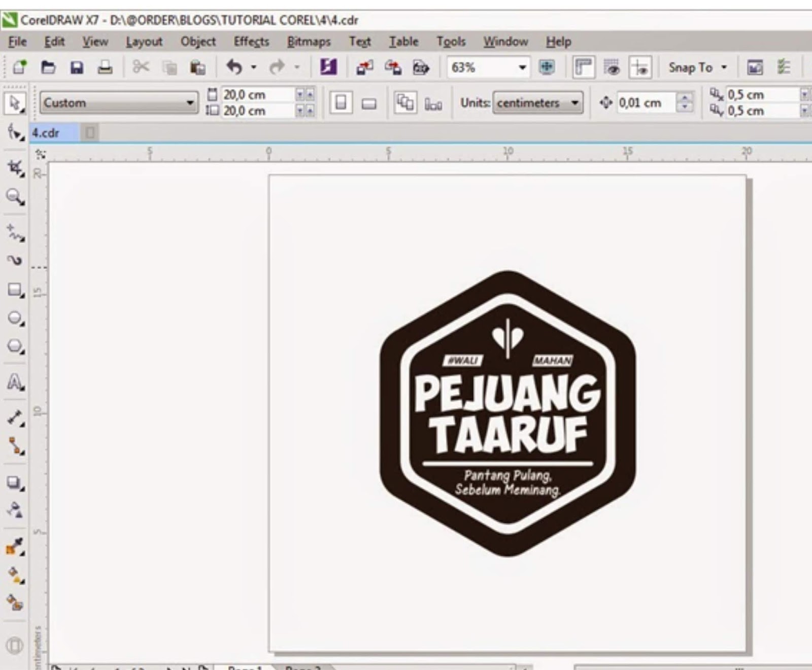Image resolution: width=812 pixels, height=670 pixels.
Task: Open the Units dropdown set to centimeters
Action: click(x=537, y=103)
